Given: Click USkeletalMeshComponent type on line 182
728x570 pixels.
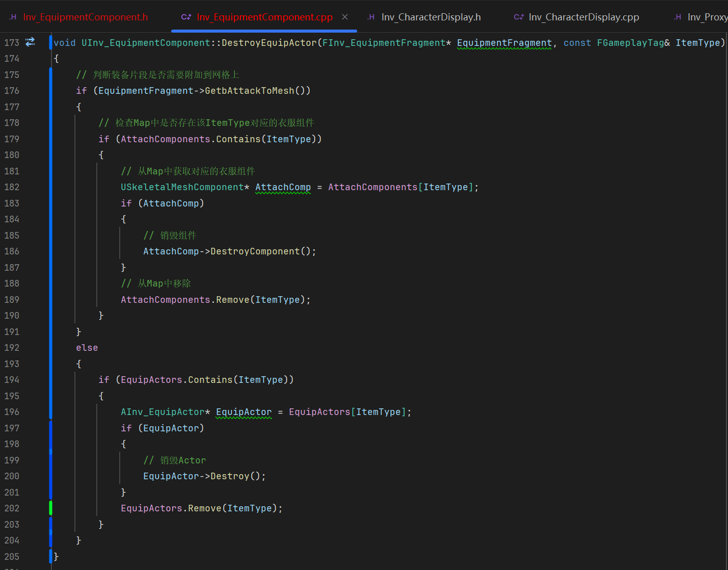Looking at the screenshot, I should point(182,187).
